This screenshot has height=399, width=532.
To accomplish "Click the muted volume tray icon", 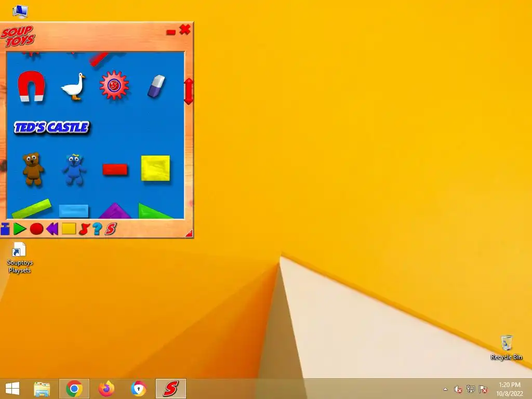I will pos(458,389).
